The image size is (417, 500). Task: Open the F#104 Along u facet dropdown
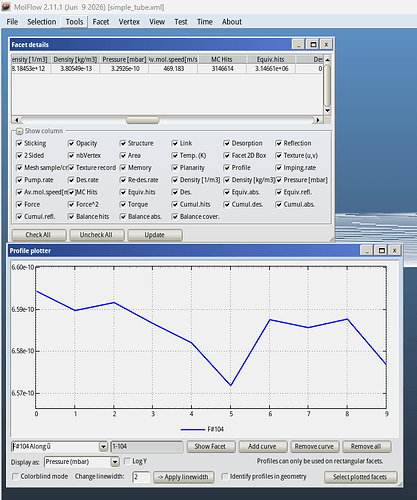[103, 446]
